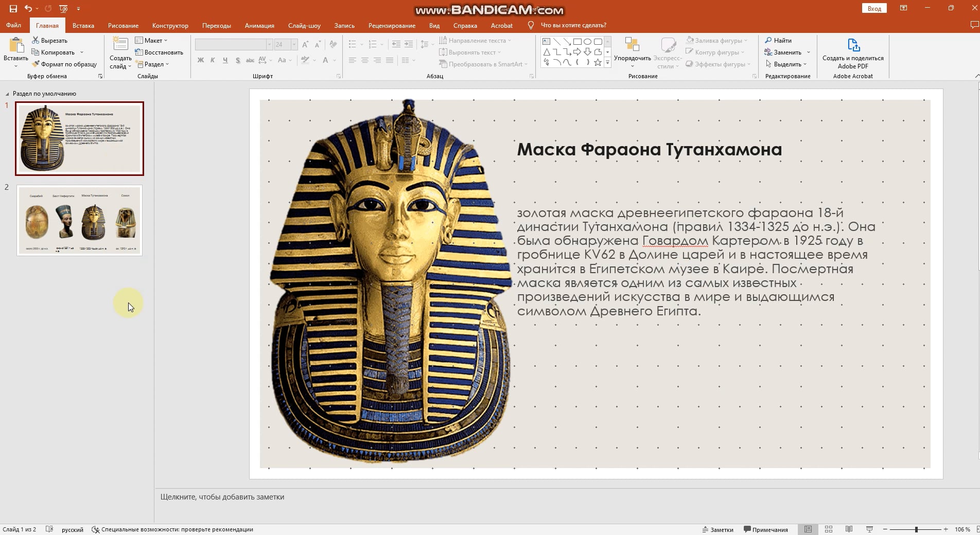980x535 pixels.
Task: Open the Insert (Вставка) ribbon tab
Action: pyautogui.click(x=83, y=25)
